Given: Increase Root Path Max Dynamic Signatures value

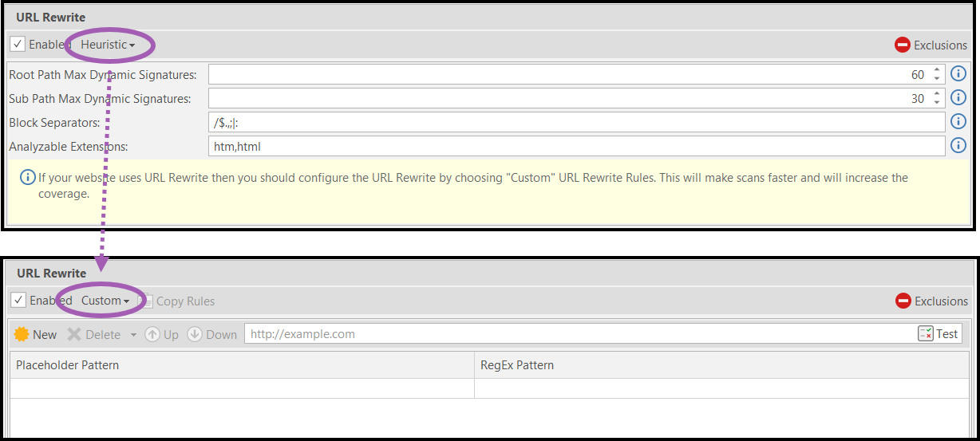Looking at the screenshot, I should (937, 70).
